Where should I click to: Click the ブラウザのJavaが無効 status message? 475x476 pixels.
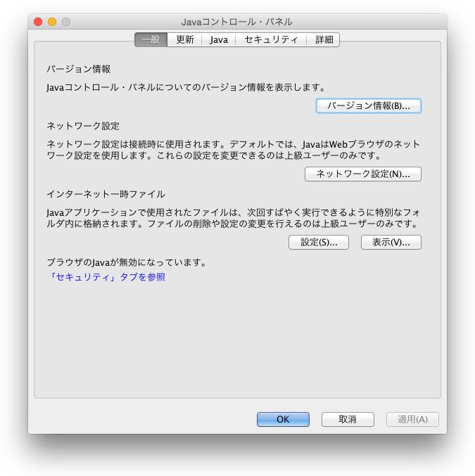click(127, 262)
